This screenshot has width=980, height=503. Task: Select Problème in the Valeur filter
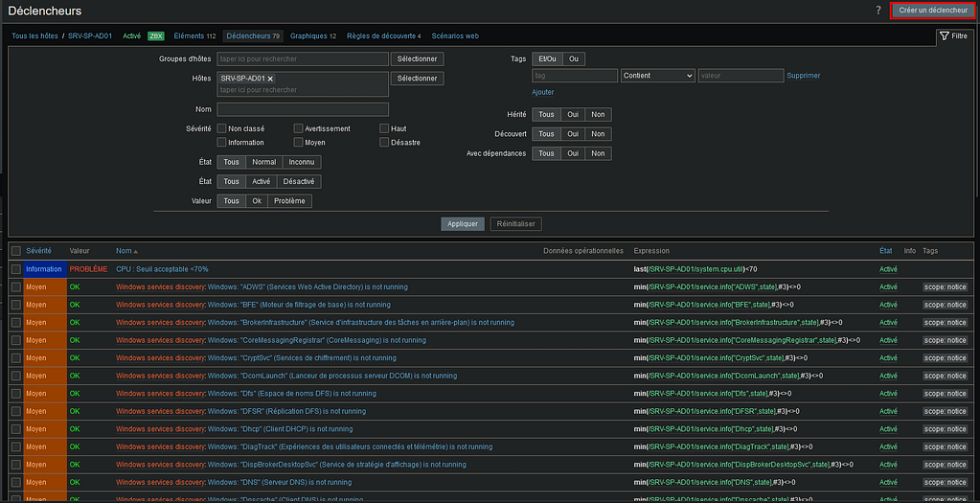[x=289, y=201]
